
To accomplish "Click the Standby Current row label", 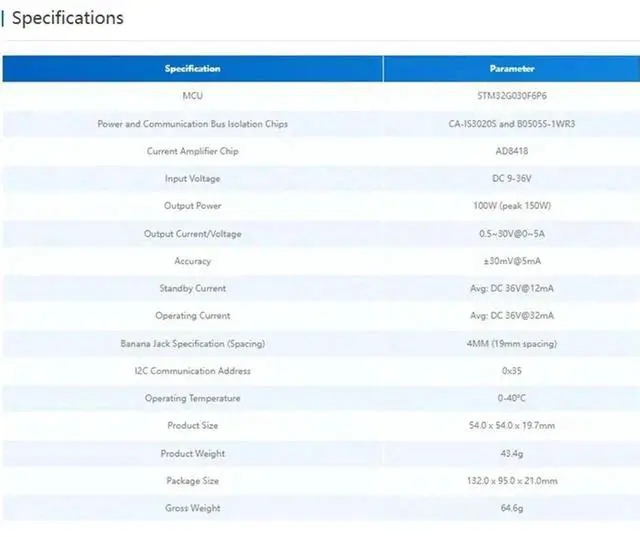I will pyautogui.click(x=192, y=288).
